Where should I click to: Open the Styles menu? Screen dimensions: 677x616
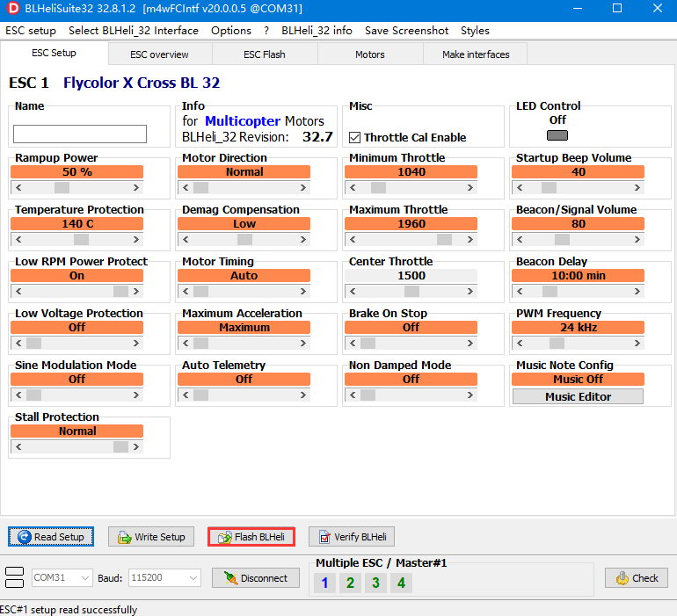point(475,31)
